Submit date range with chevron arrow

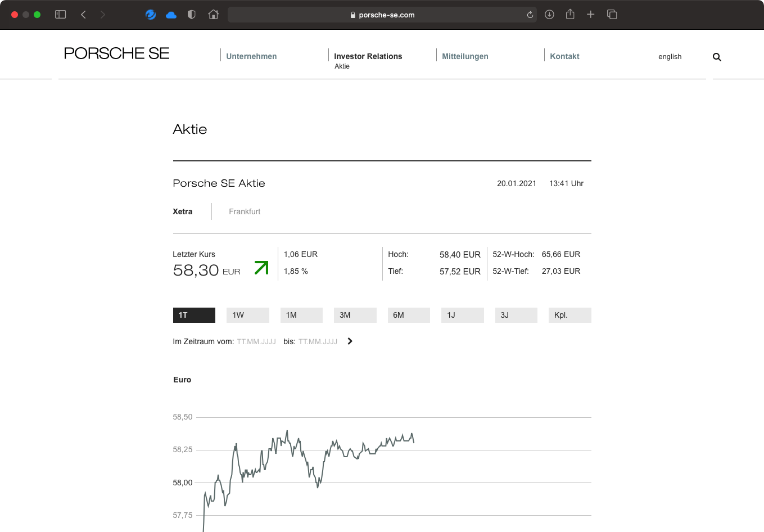350,341
